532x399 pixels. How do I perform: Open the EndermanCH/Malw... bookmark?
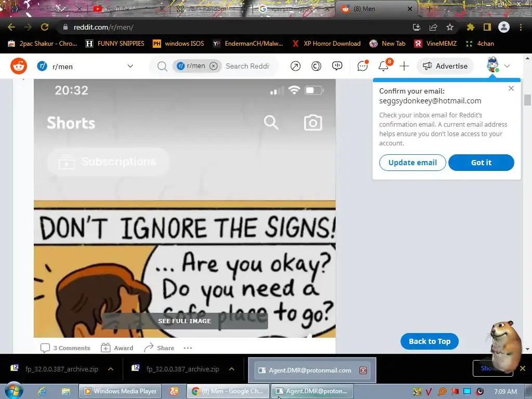(248, 44)
